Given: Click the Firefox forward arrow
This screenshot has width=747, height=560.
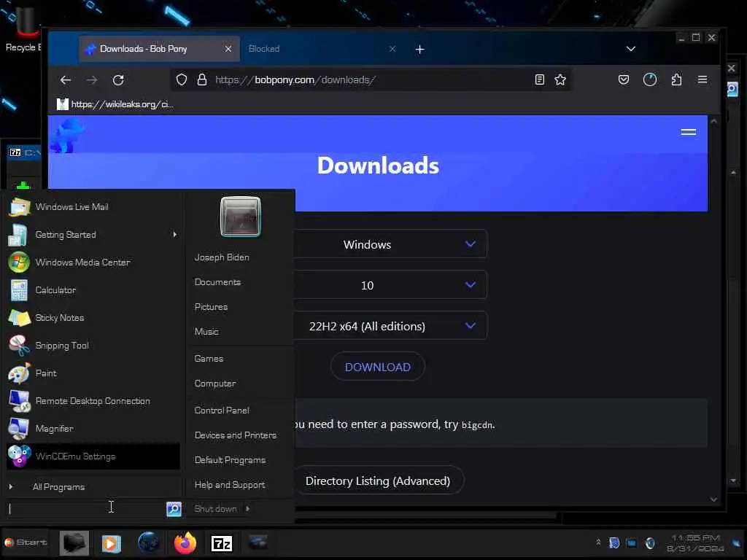Looking at the screenshot, I should [x=92, y=80].
